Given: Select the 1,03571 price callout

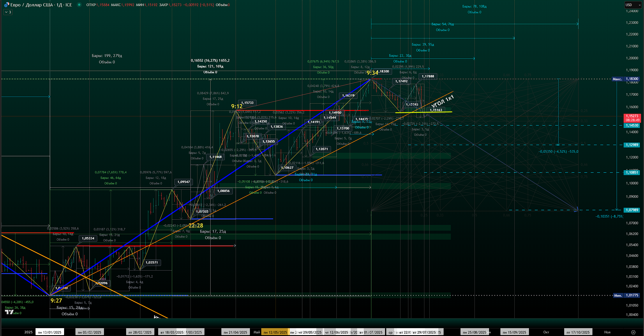Looking at the screenshot, I should pos(152,262).
